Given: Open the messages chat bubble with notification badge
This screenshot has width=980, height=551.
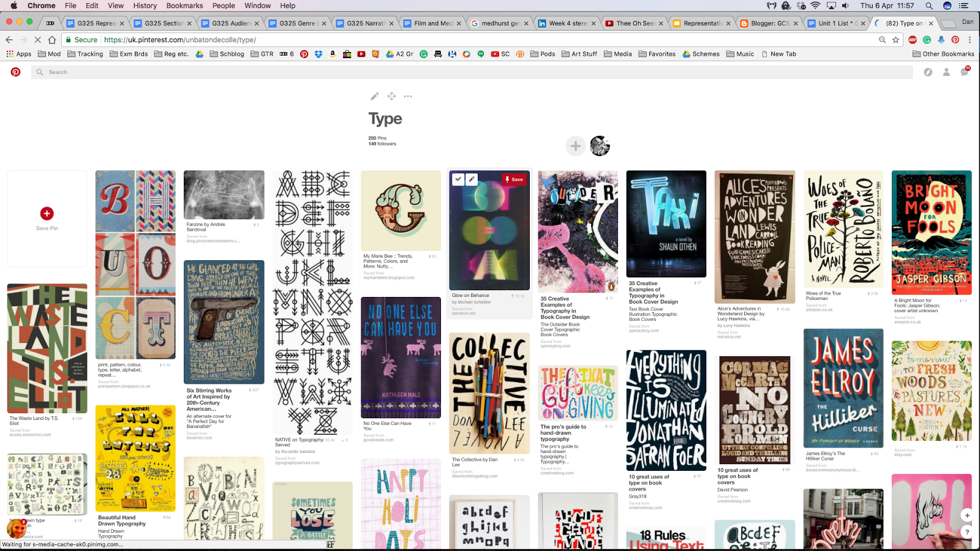Looking at the screenshot, I should coord(965,72).
